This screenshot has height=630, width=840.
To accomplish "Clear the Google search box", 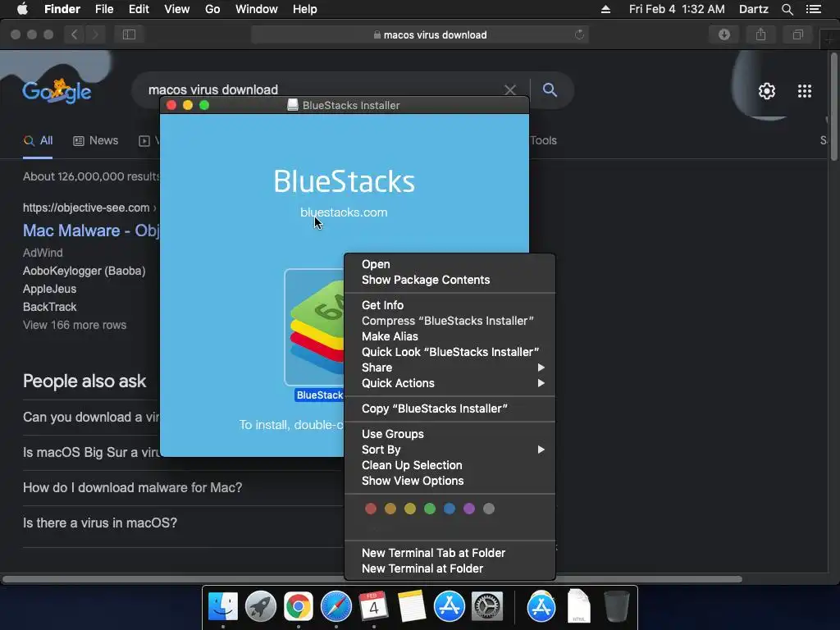I will click(510, 90).
